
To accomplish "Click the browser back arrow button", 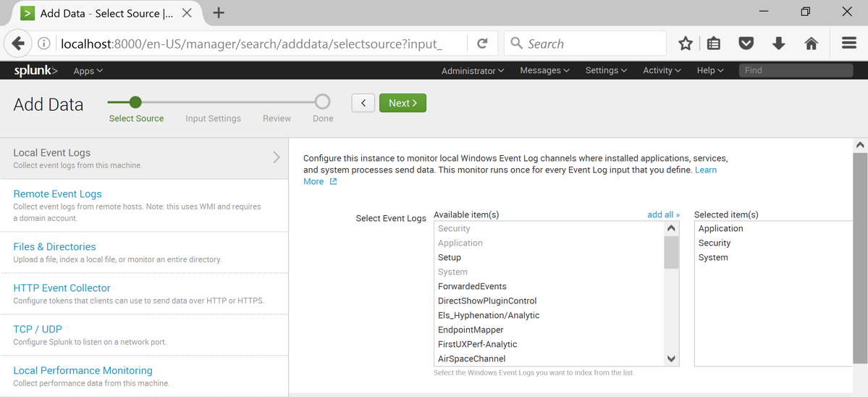I will (x=19, y=43).
